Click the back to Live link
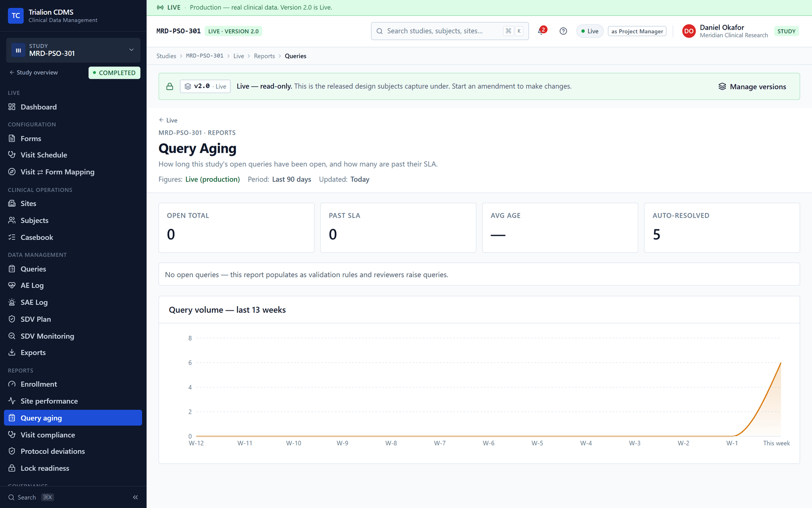The image size is (812, 508). tap(168, 120)
